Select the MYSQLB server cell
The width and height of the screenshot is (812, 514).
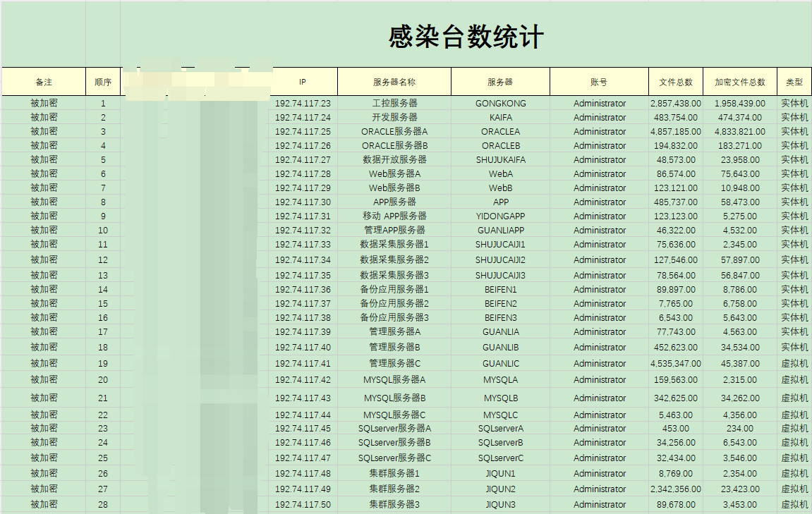coord(500,398)
